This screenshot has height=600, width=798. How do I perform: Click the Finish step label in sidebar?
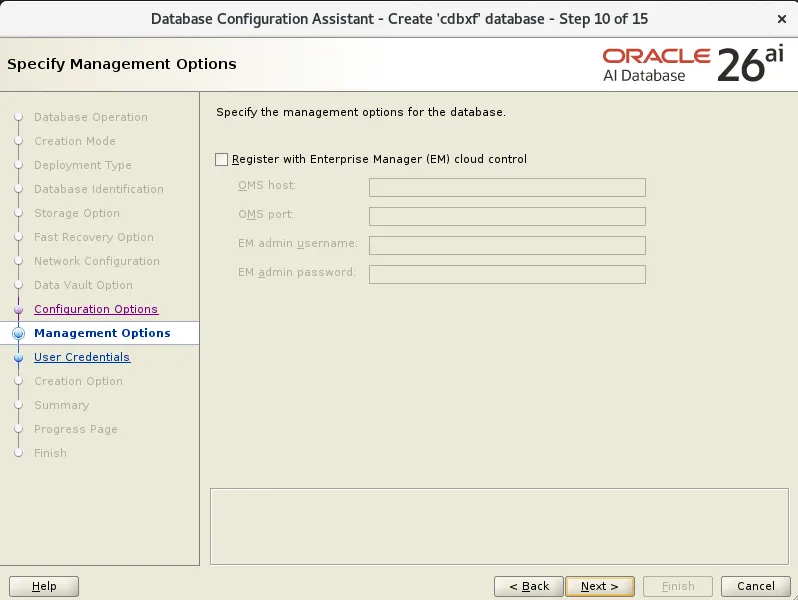[50, 453]
